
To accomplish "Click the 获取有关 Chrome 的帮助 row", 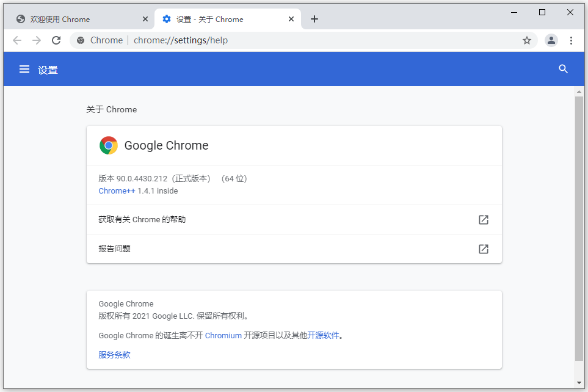I will pyautogui.click(x=294, y=220).
